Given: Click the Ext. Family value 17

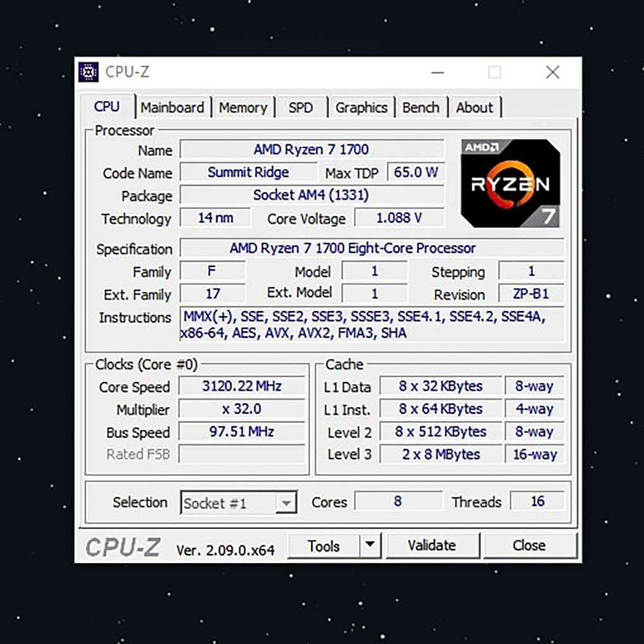Looking at the screenshot, I should (x=213, y=294).
